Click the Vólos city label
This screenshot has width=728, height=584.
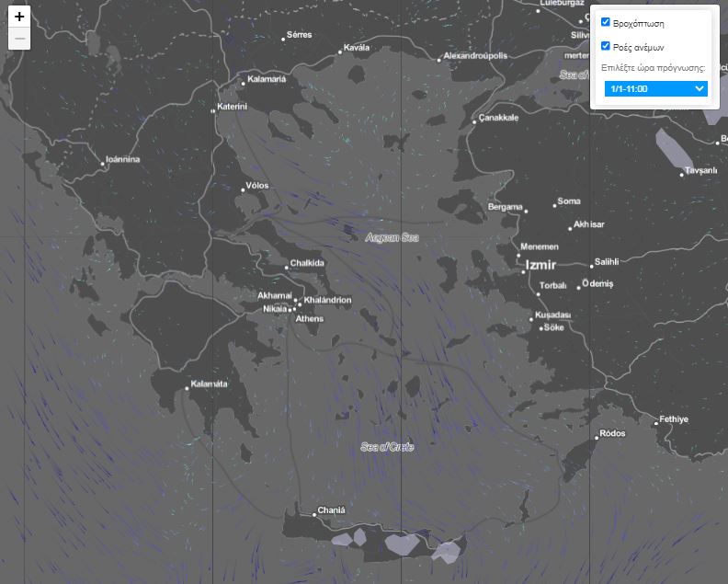coord(257,186)
